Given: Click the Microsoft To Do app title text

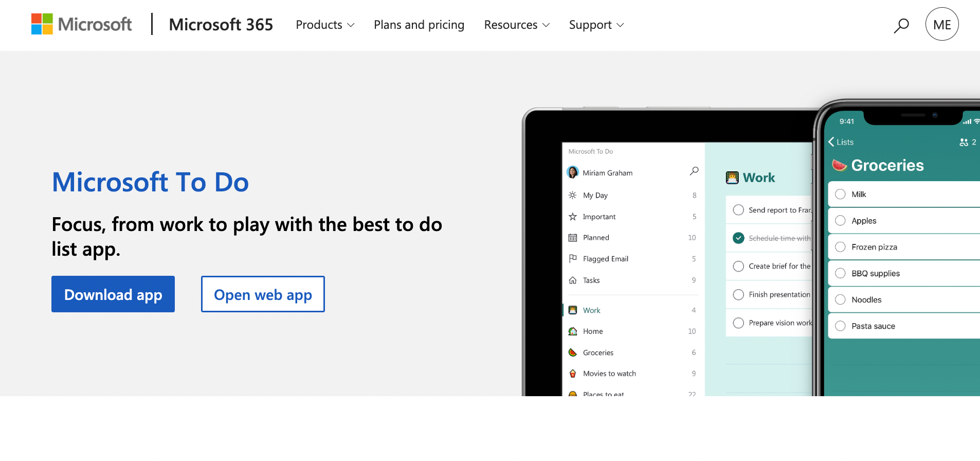Looking at the screenshot, I should [591, 151].
